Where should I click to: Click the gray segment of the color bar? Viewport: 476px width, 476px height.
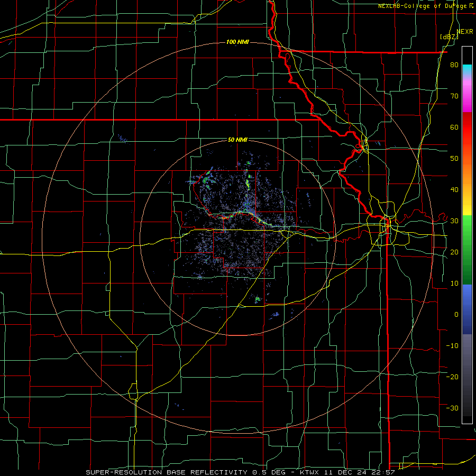[x=467, y=375]
